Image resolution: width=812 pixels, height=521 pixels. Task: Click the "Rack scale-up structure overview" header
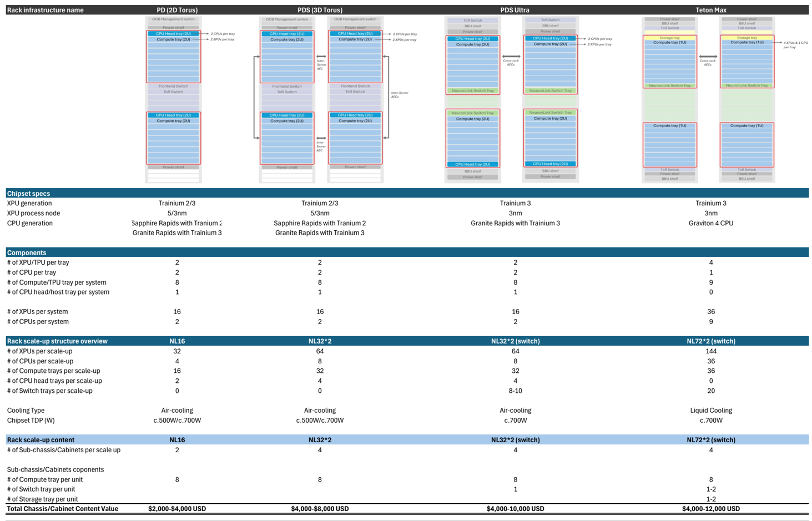57,341
